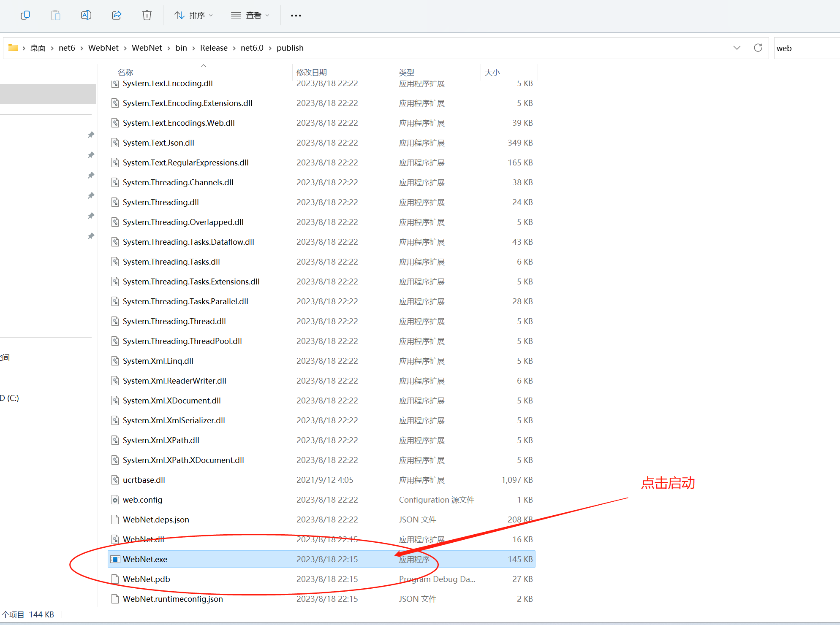Click the Delete trash icon
Viewport: 840px width, 625px height.
147,15
